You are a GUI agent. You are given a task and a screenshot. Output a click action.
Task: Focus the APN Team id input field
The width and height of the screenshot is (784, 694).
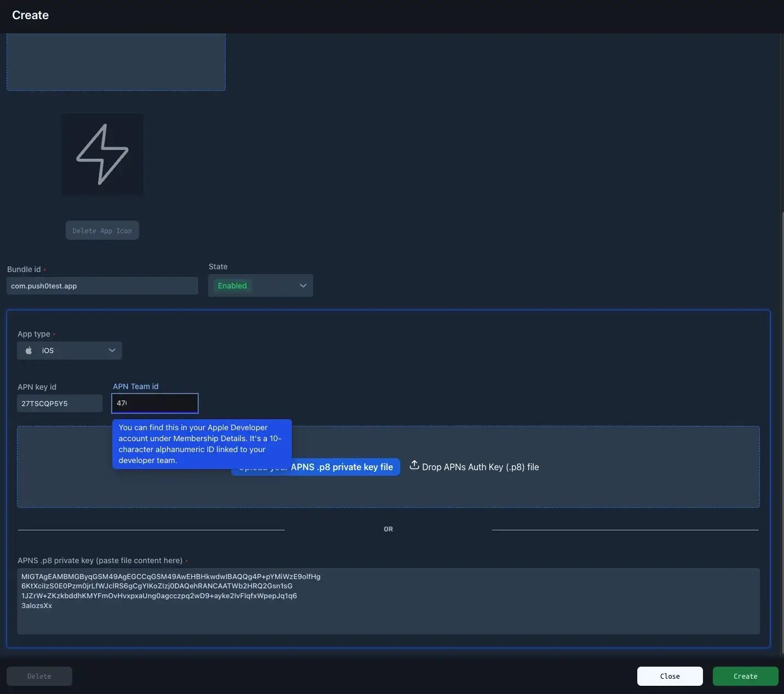(x=155, y=403)
